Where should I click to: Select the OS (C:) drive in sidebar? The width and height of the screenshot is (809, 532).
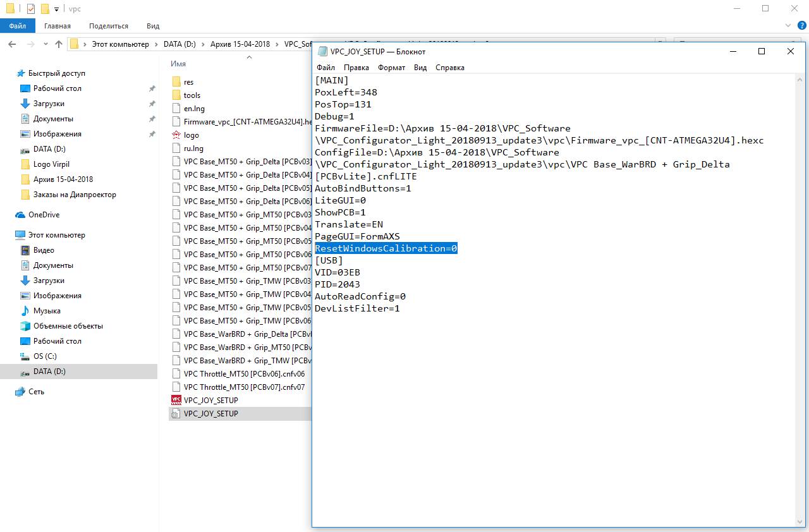coord(45,356)
